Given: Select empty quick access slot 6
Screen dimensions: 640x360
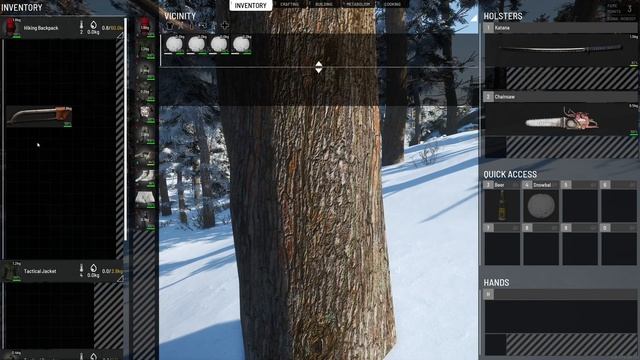Looking at the screenshot, I should pos(619,205).
